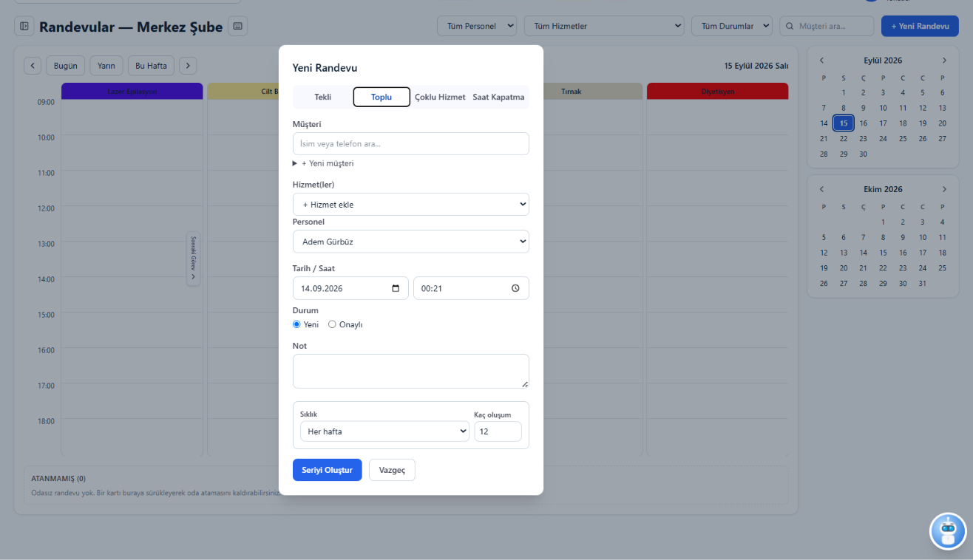Screen dimensions: 973x560
Task: Click the Ekim 2026 month title
Action: click(883, 189)
